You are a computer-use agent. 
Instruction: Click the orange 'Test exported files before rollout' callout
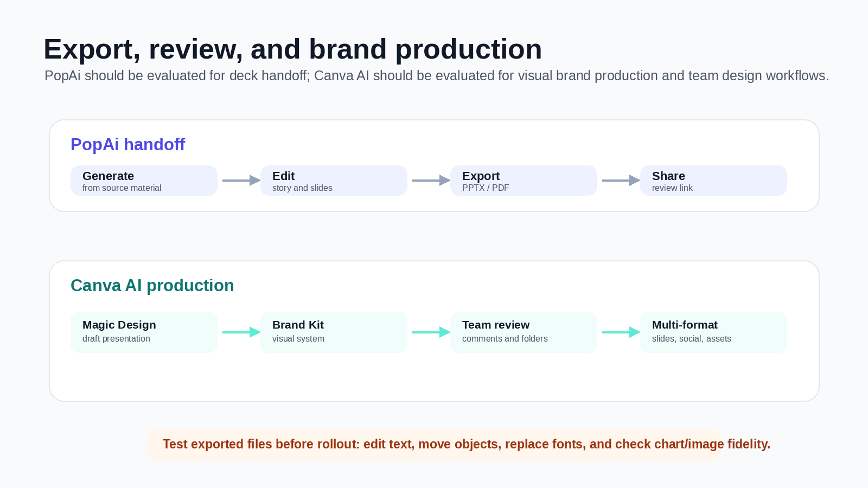coord(434,445)
